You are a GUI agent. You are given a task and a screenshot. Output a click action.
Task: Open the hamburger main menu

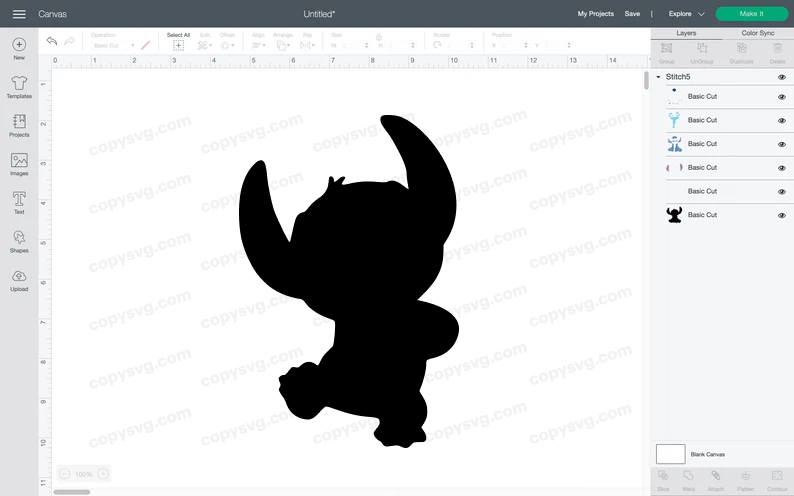tap(19, 14)
